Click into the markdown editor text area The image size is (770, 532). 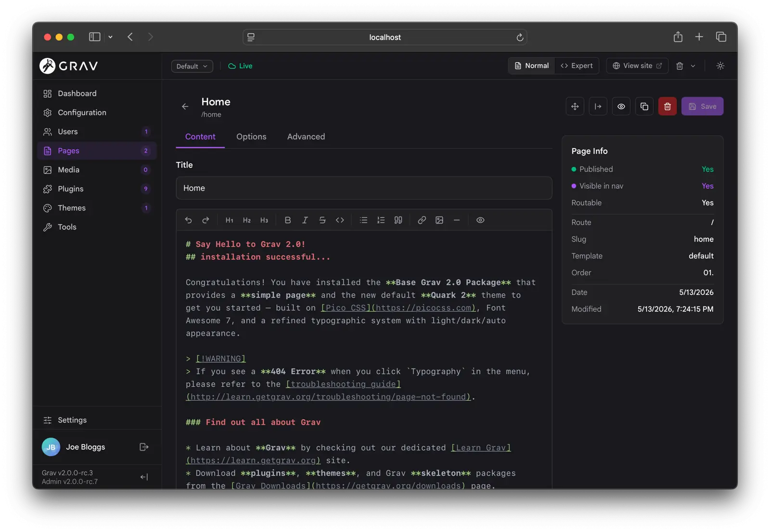364,360
